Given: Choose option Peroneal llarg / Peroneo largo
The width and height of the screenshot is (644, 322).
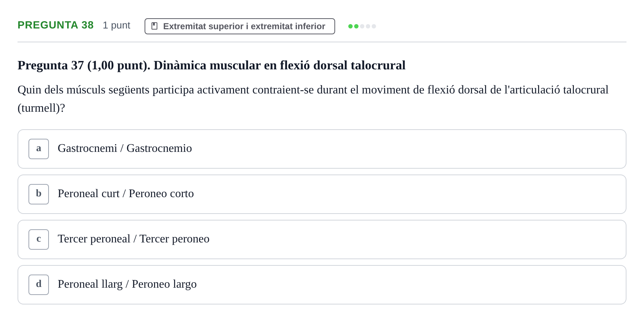Looking at the screenshot, I should [x=127, y=284].
